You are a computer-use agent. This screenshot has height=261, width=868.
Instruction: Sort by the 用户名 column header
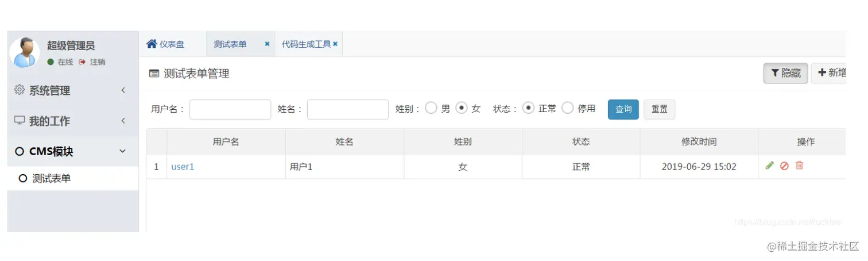click(226, 141)
